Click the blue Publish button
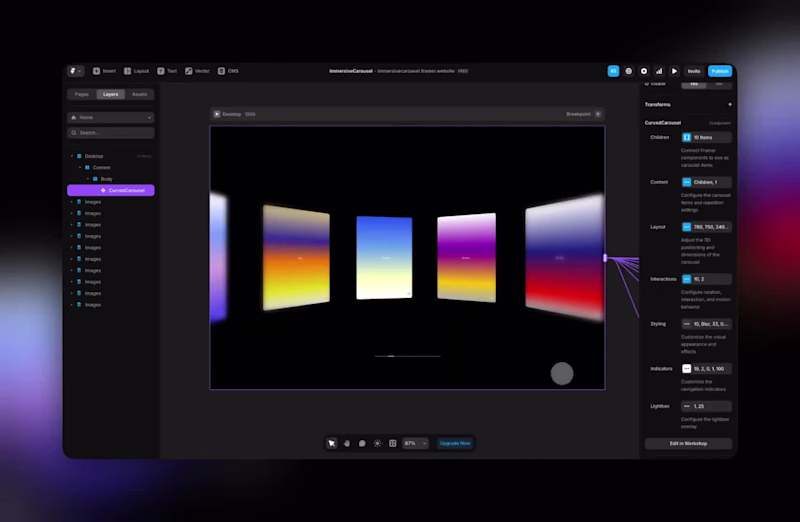 (x=720, y=71)
